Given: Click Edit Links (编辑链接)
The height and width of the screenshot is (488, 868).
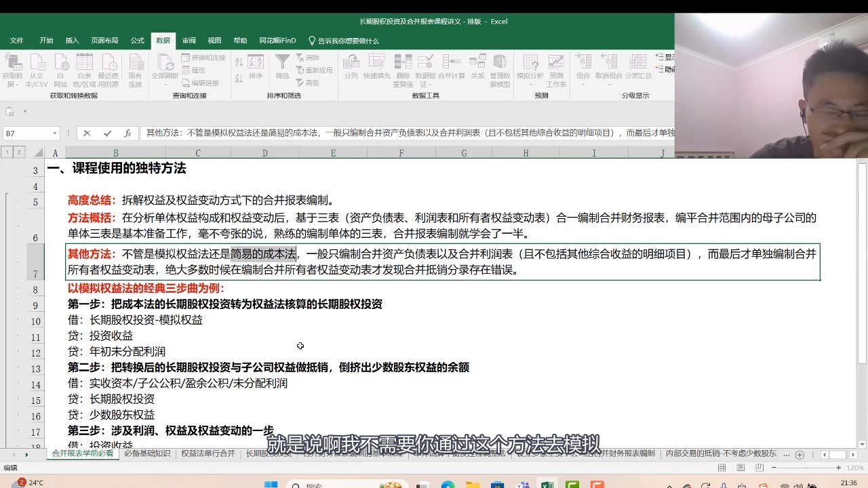Looking at the screenshot, I should tap(201, 83).
